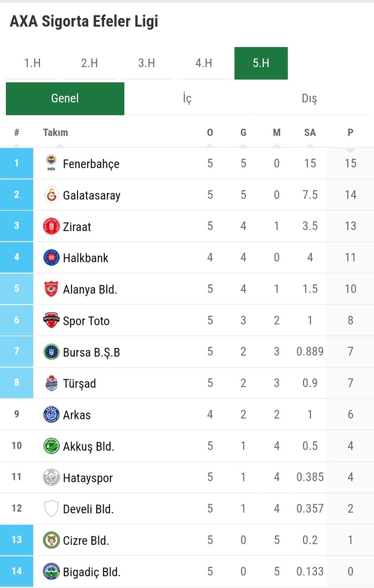This screenshot has width=374, height=588.
Task: Click the Bigadiç Bld. team logo
Action: coord(51,571)
